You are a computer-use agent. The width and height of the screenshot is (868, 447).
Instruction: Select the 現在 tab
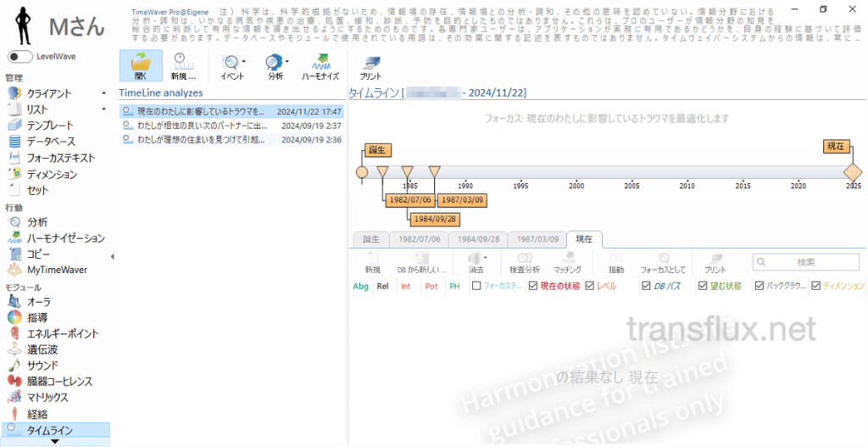[x=585, y=239]
